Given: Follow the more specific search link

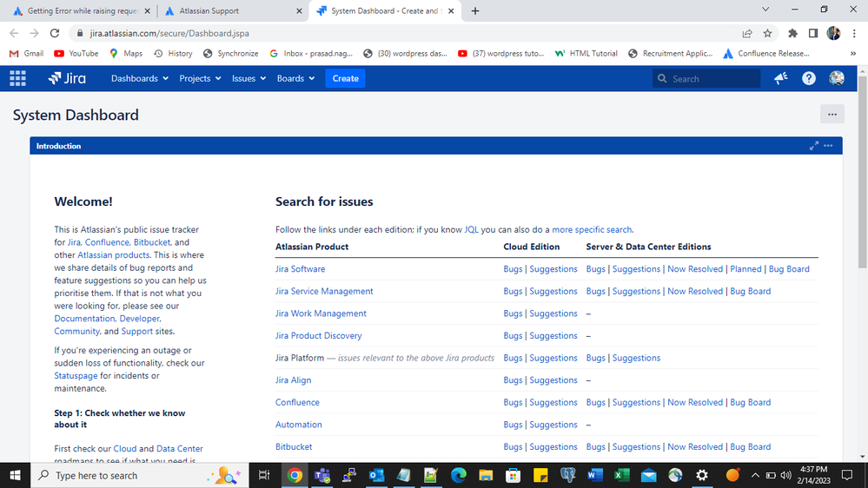Looking at the screenshot, I should 591,229.
